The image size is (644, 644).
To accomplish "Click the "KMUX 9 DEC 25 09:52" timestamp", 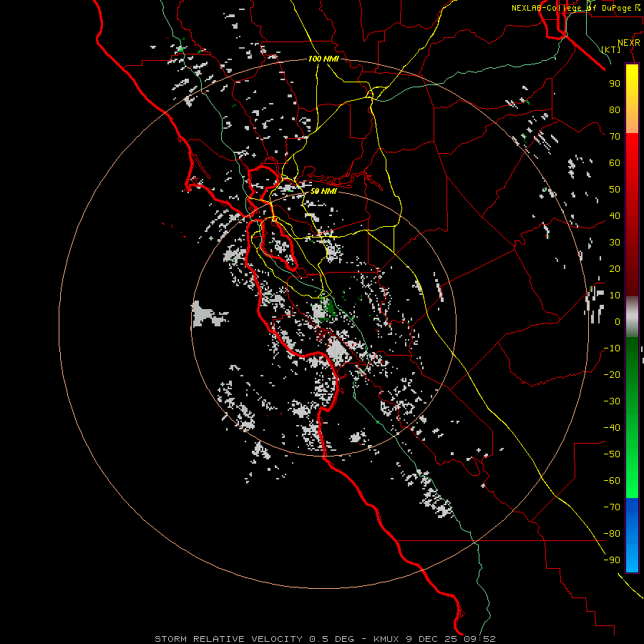I will click(434, 639).
